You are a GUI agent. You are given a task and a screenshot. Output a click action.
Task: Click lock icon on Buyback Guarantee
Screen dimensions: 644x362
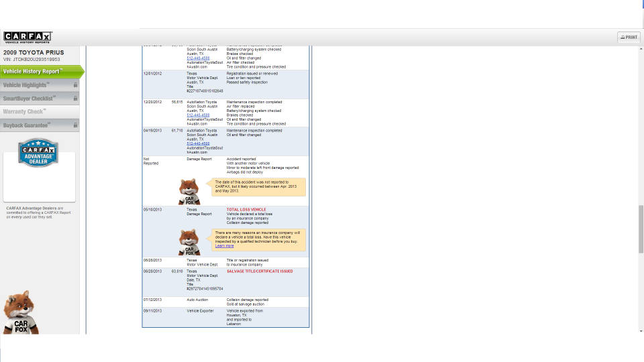(x=75, y=125)
